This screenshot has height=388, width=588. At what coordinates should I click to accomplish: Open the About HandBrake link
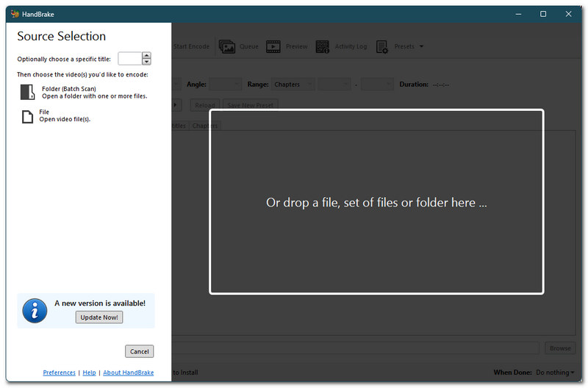coord(128,373)
